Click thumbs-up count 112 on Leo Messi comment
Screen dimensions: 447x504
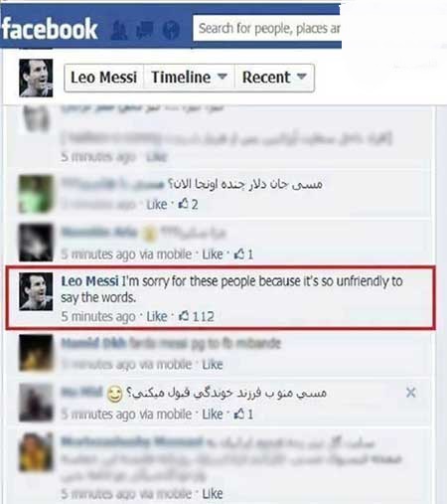(x=197, y=316)
